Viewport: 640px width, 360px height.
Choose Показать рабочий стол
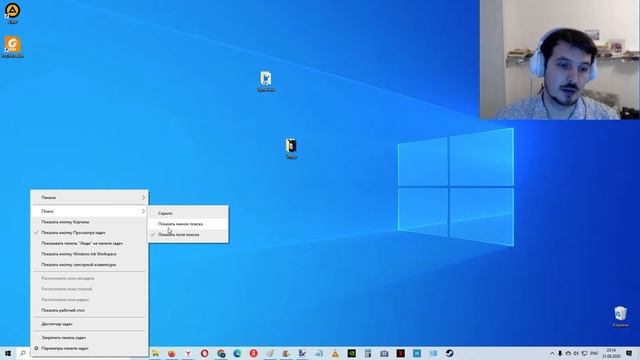(89, 310)
